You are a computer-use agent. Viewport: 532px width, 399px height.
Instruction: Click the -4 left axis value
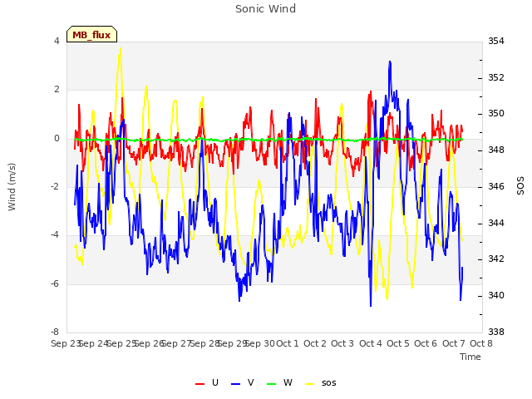(x=55, y=234)
